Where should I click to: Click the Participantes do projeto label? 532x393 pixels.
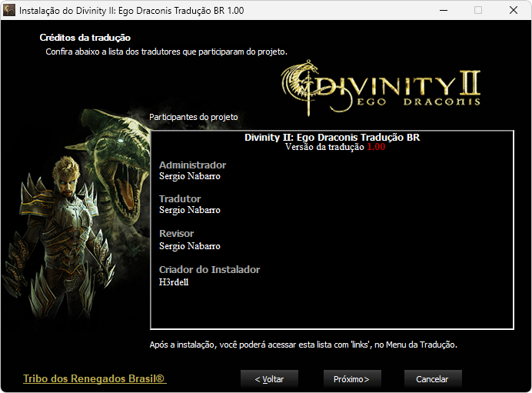(194, 117)
